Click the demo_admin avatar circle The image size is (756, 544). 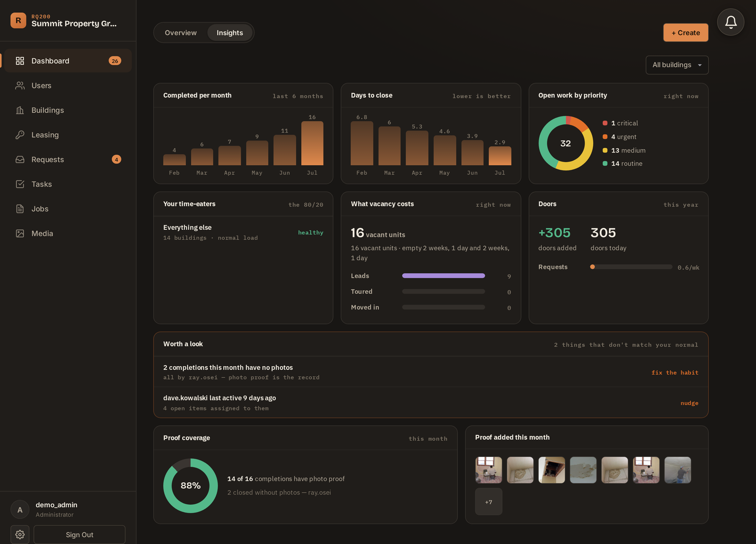tap(20, 509)
